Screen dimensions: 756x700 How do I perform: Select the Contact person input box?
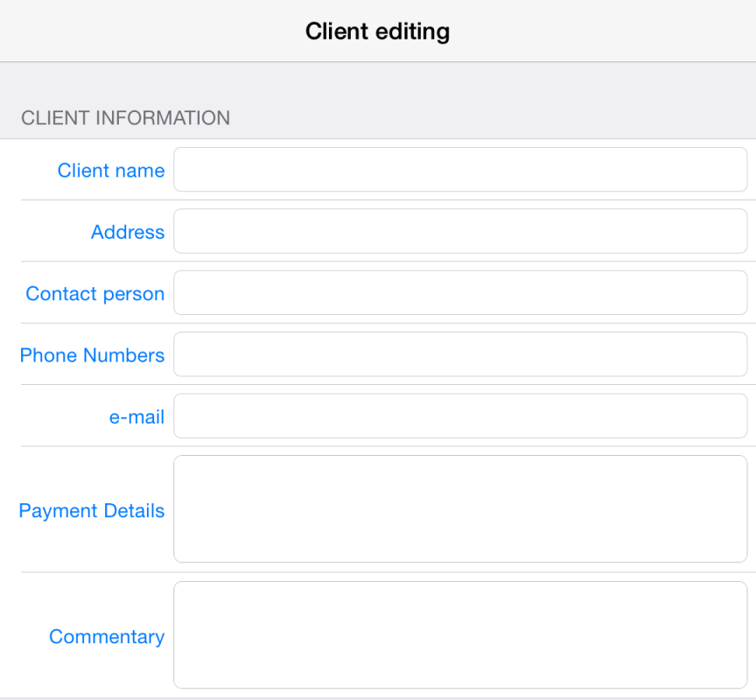(460, 292)
